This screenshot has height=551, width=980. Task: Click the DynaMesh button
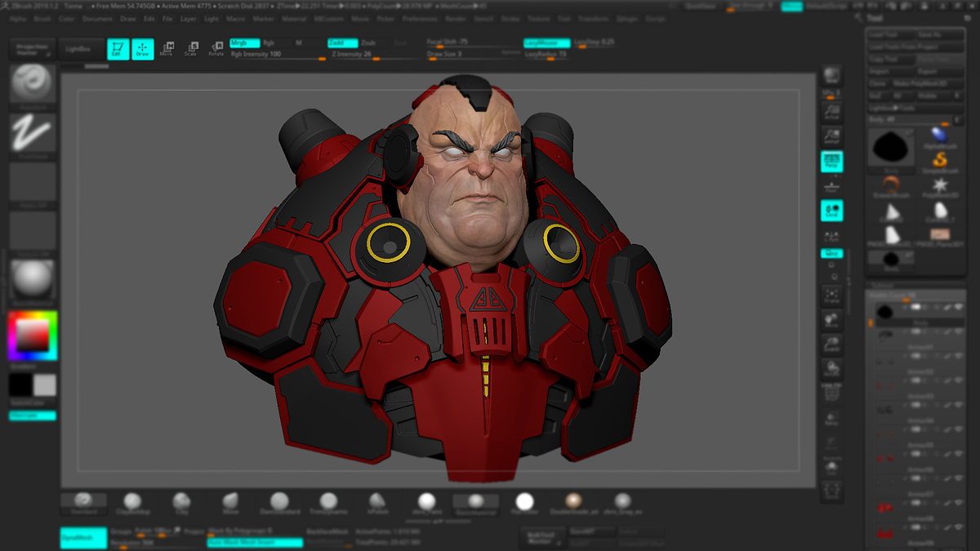[x=83, y=538]
